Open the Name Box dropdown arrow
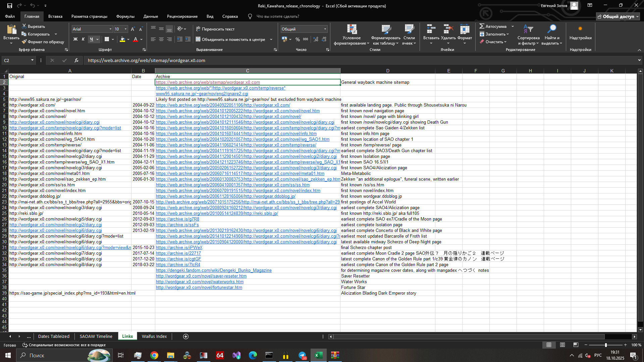 click(x=32, y=60)
